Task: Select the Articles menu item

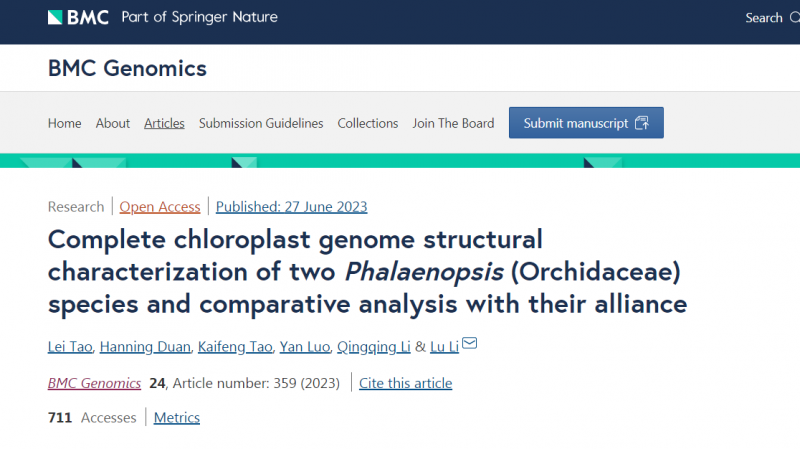Action: point(164,123)
